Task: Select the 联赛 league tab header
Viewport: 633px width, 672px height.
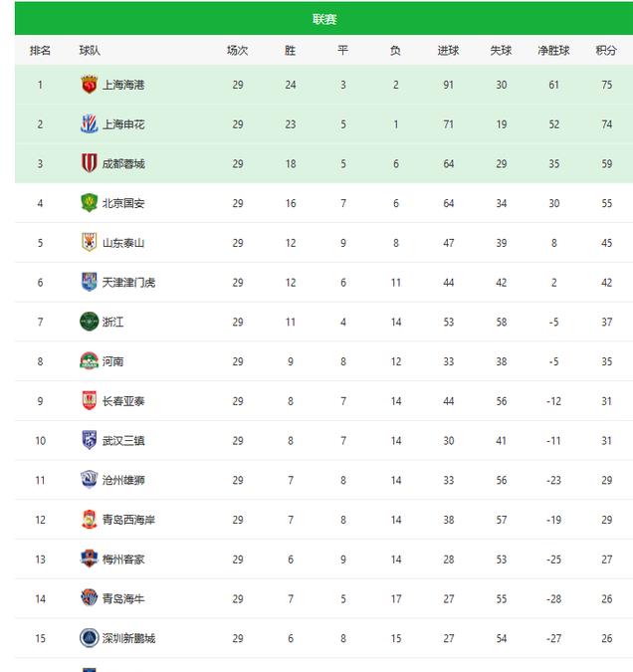Action: tap(324, 19)
